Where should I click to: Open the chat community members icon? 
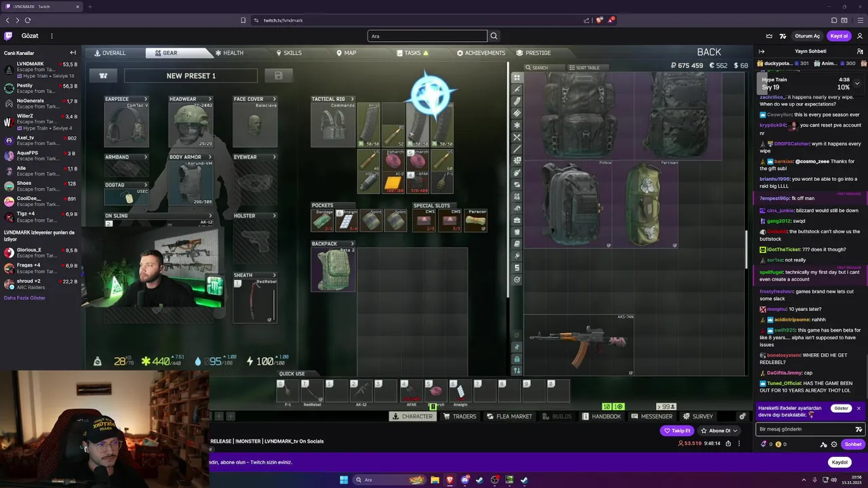coord(859,52)
